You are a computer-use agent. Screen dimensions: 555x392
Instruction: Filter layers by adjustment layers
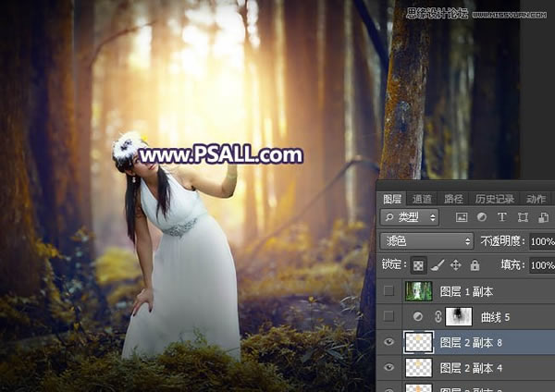482,217
